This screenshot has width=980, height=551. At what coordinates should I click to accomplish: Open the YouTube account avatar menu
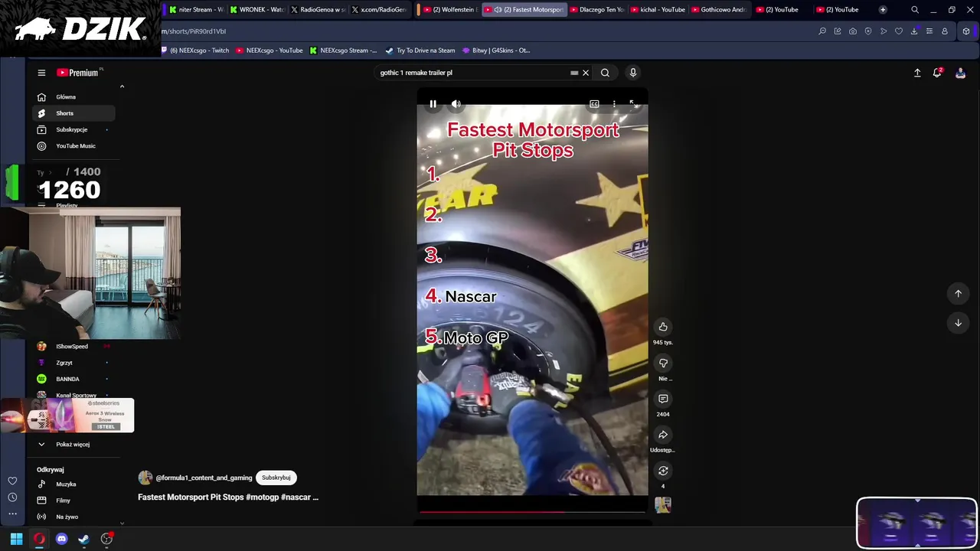(x=960, y=73)
